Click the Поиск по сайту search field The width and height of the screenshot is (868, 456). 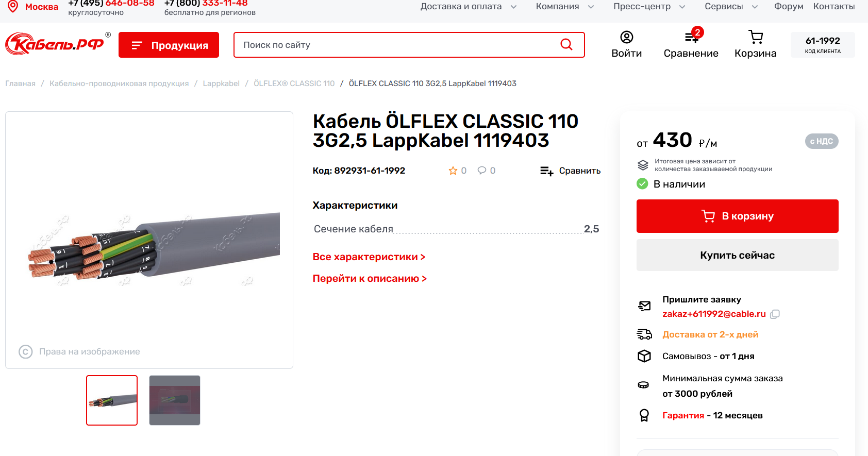pos(397,45)
